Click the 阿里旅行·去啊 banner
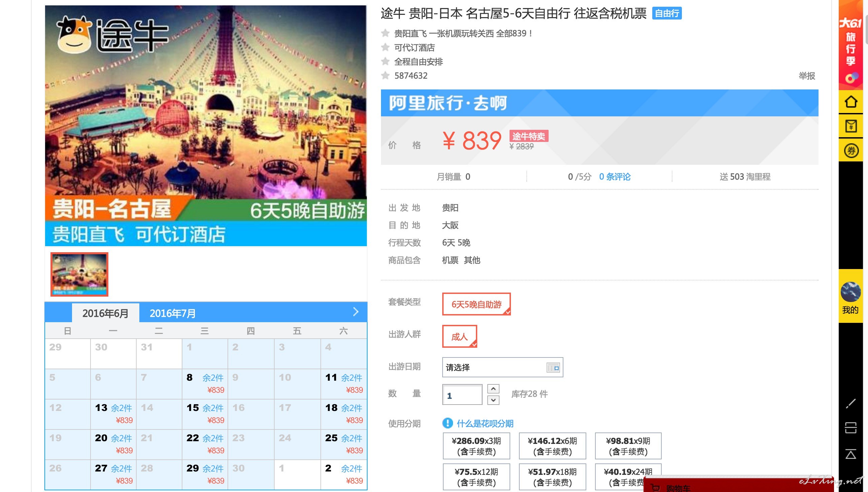 pyautogui.click(x=599, y=103)
